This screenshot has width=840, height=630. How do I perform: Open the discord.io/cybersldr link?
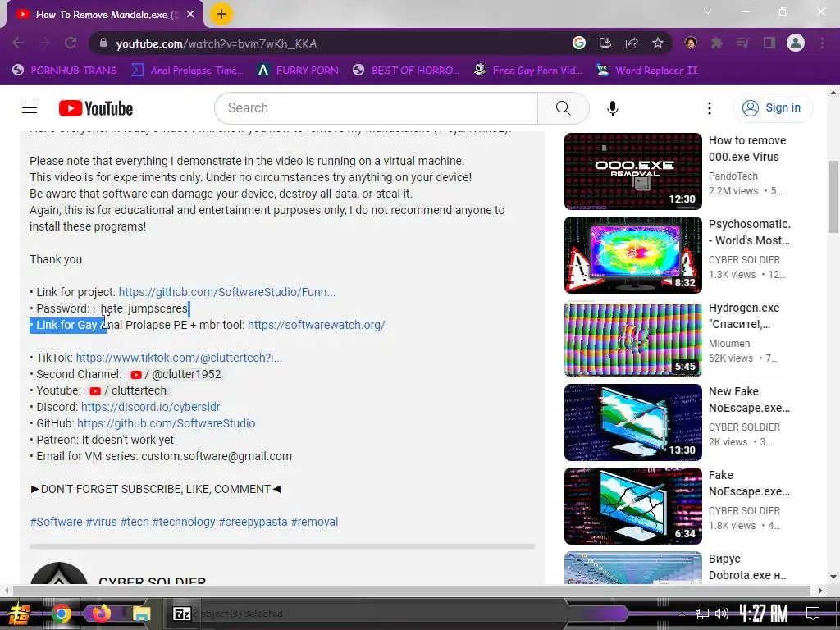[x=151, y=407]
